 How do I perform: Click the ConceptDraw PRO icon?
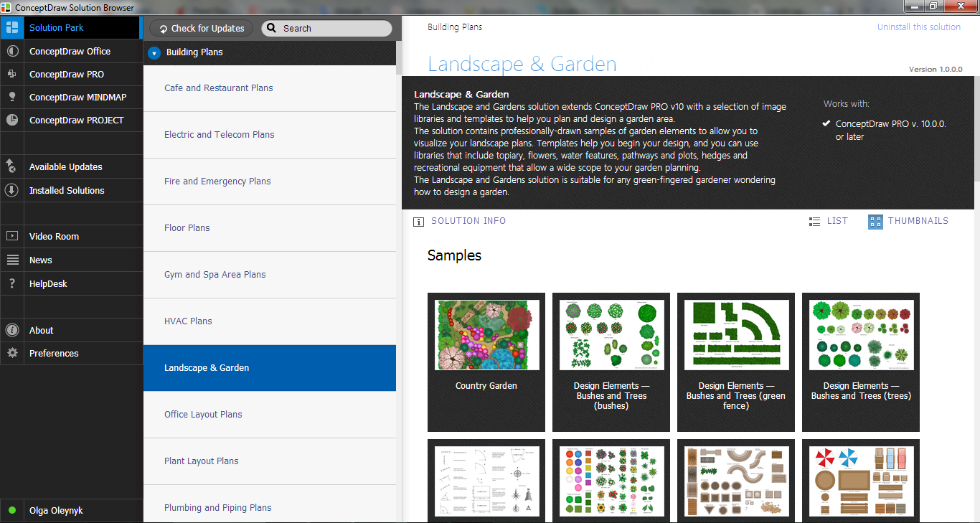(x=11, y=74)
